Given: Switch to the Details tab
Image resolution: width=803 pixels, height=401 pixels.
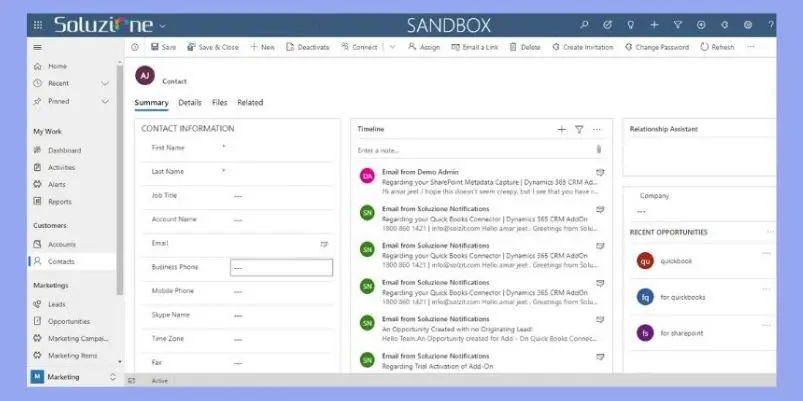Looking at the screenshot, I should [x=190, y=102].
